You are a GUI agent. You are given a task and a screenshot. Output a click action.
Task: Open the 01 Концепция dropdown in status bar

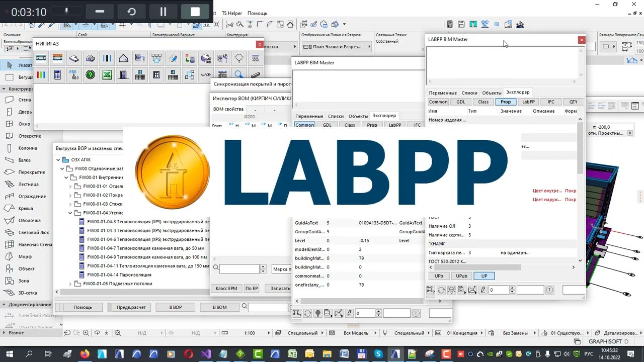coord(462,333)
